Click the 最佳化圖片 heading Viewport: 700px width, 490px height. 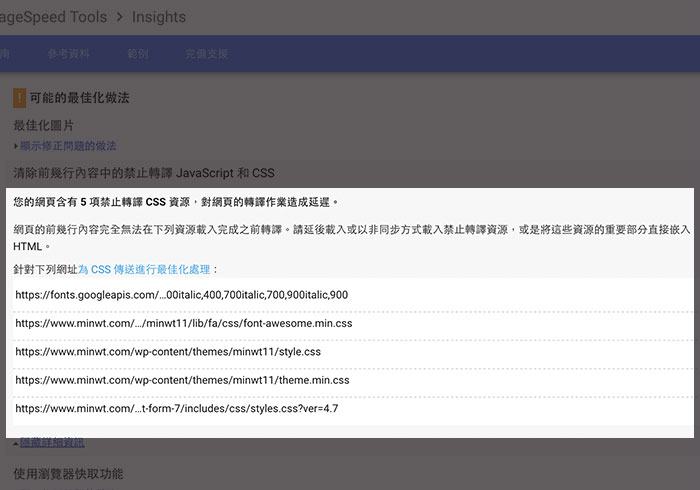click(43, 125)
